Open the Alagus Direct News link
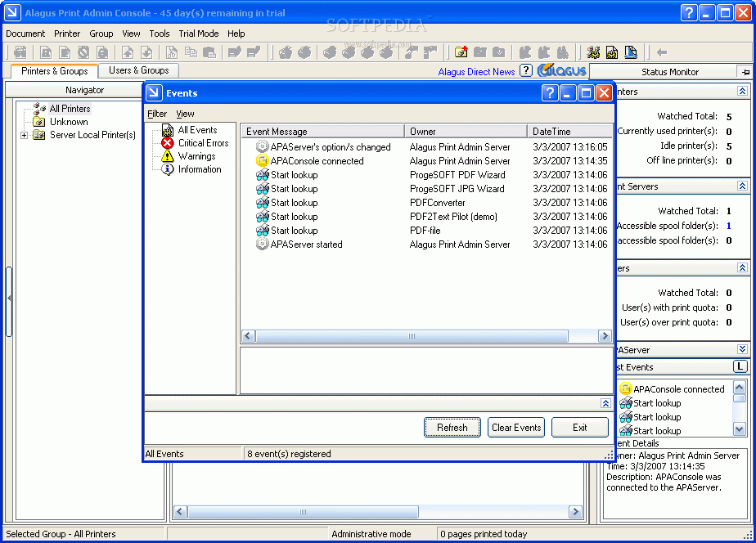The height and width of the screenshot is (543, 756). [476, 71]
